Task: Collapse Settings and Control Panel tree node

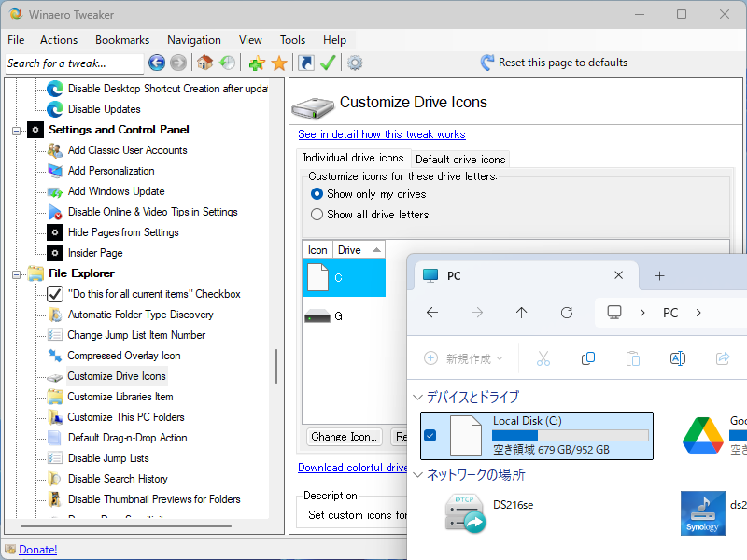Action: (16, 131)
